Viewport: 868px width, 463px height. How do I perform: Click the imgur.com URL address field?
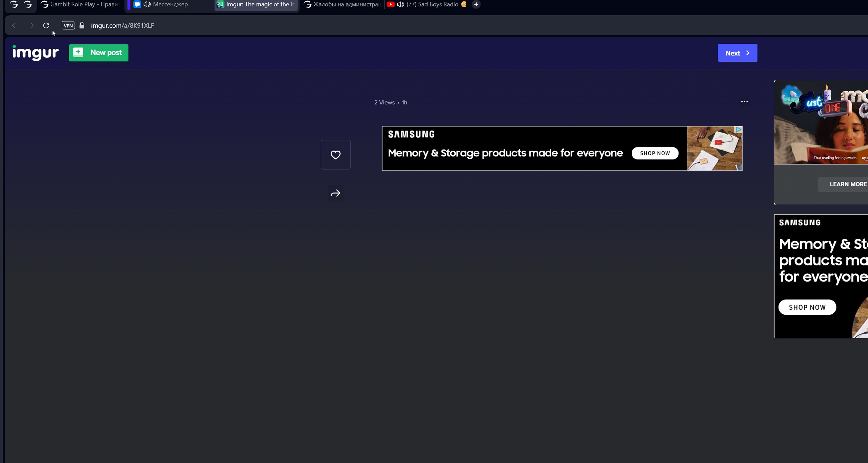122,25
